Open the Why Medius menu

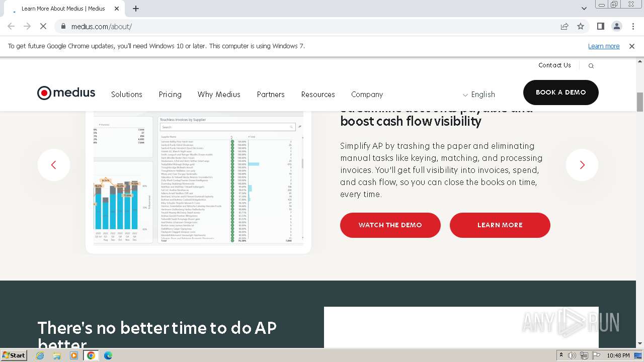pyautogui.click(x=219, y=95)
